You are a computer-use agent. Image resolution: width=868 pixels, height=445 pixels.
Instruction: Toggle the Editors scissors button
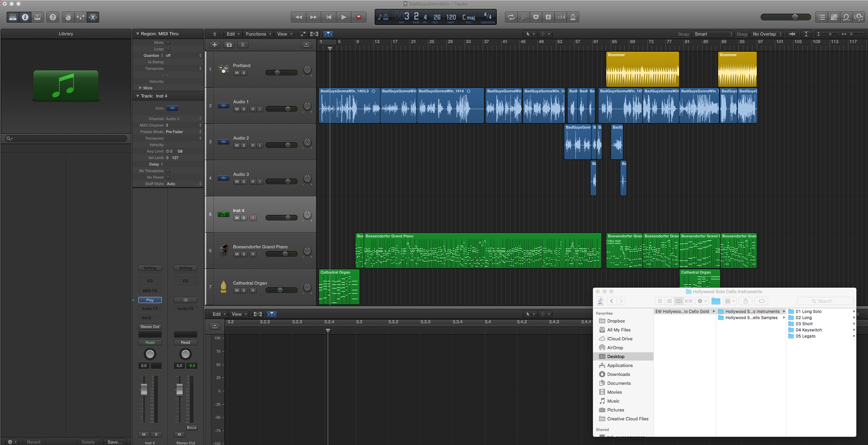(93, 17)
